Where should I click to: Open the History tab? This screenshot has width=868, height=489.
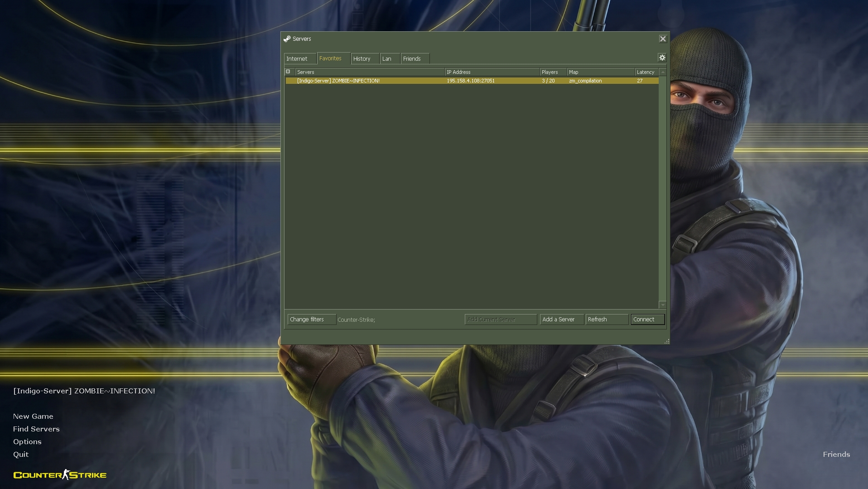(365, 59)
